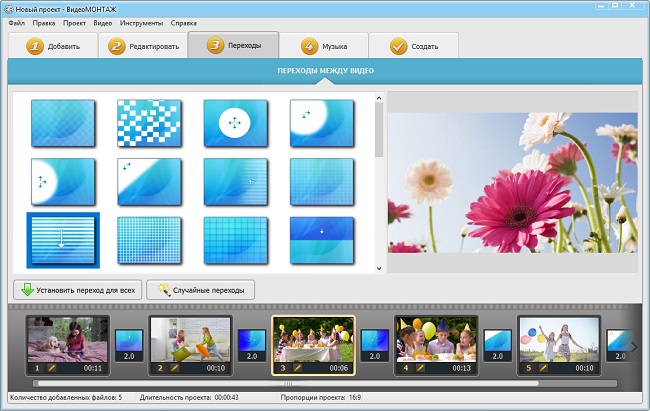The height and width of the screenshot is (411, 650).
Task: Select the diagonal wipe transition from corner
Action: 149,181
